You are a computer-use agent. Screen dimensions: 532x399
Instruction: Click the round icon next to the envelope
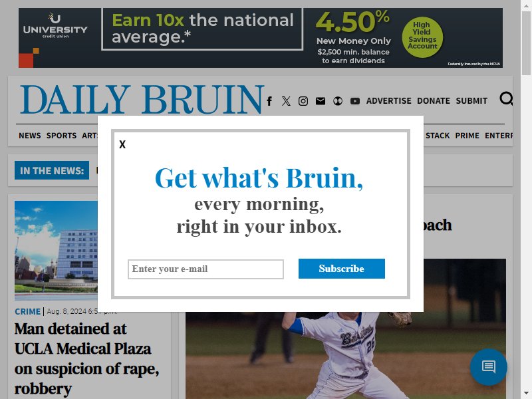[338, 101]
